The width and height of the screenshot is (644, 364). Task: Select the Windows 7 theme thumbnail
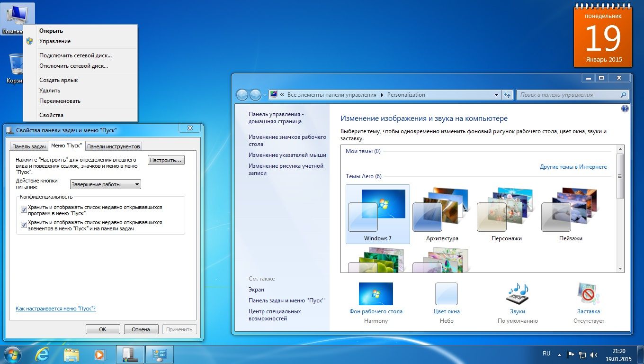tap(378, 214)
